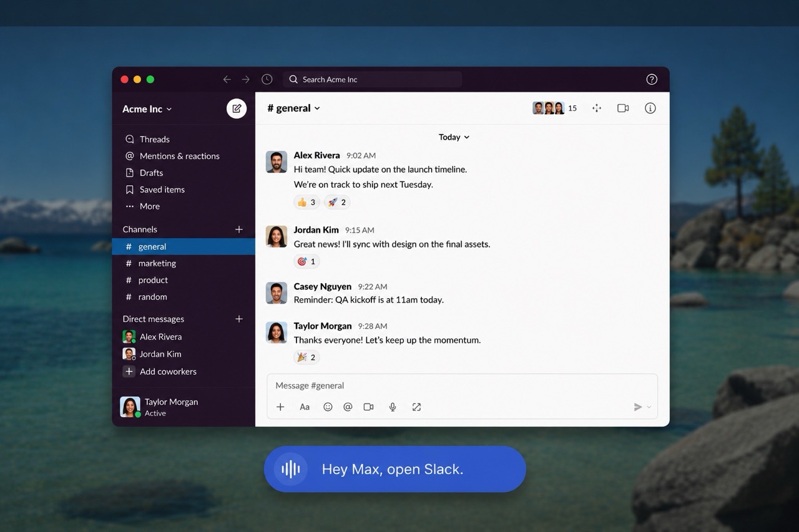Open channel details info icon
Image resolution: width=799 pixels, height=532 pixels.
(x=650, y=108)
